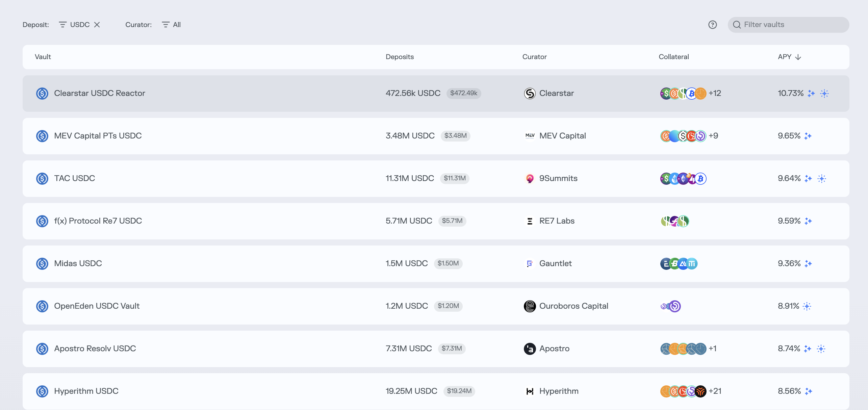This screenshot has height=410, width=868.
Task: Open the Curator All filter dropdown
Action: 171,25
